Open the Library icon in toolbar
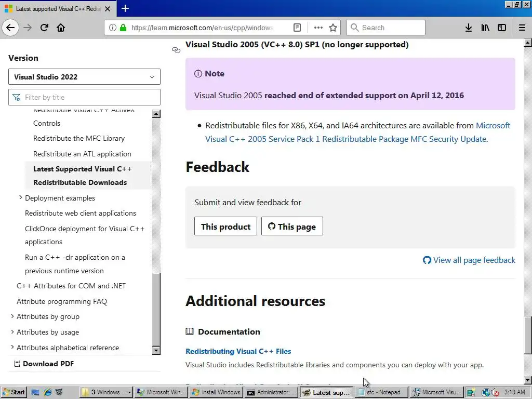The width and height of the screenshot is (532, 399). point(485,28)
